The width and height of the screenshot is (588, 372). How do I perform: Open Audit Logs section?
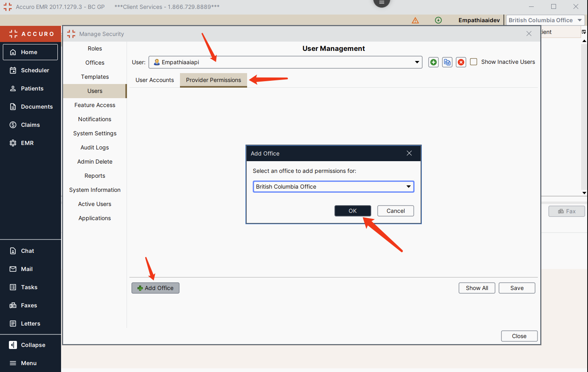[x=95, y=147]
